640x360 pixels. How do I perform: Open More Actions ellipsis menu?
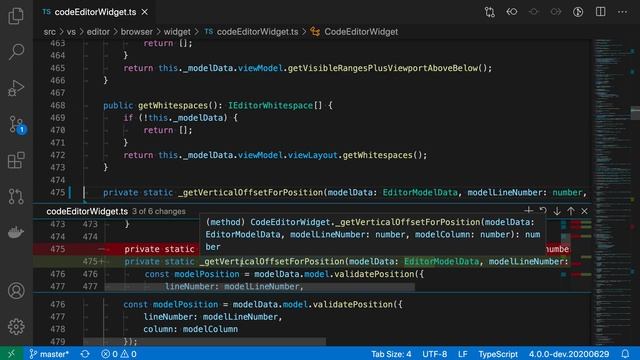tap(622, 12)
